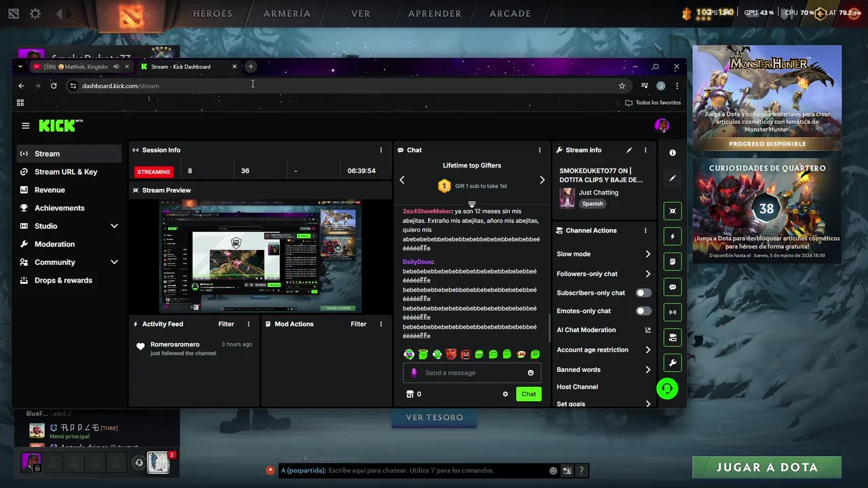Image resolution: width=868 pixels, height=488 pixels.
Task: Open Drops & rewards page
Action: [69, 281]
